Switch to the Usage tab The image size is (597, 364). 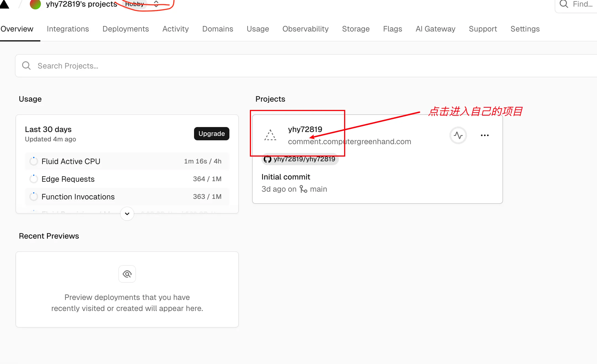coord(258,29)
